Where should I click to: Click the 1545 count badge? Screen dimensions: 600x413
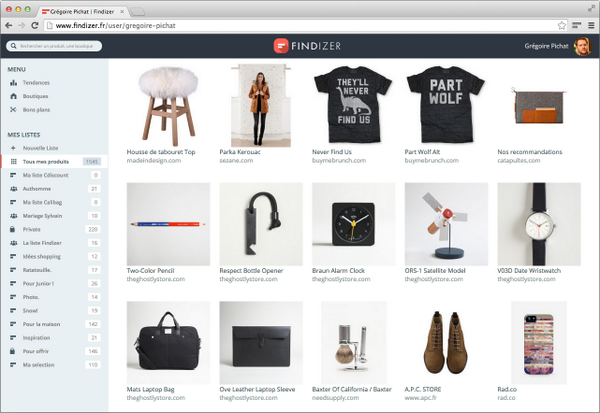(x=92, y=162)
